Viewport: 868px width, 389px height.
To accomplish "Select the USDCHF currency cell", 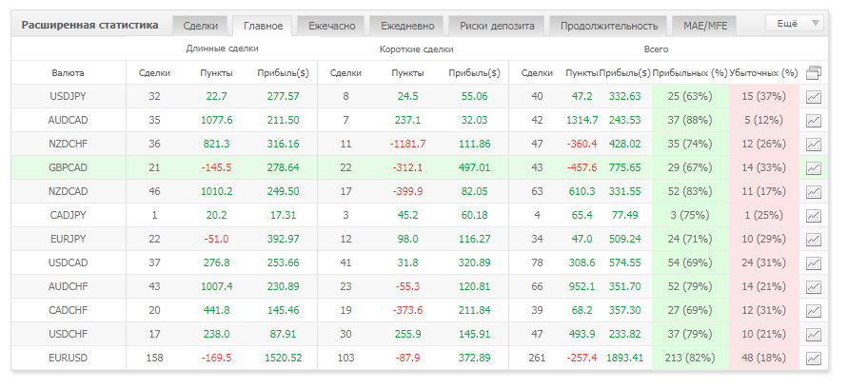I will (x=69, y=334).
